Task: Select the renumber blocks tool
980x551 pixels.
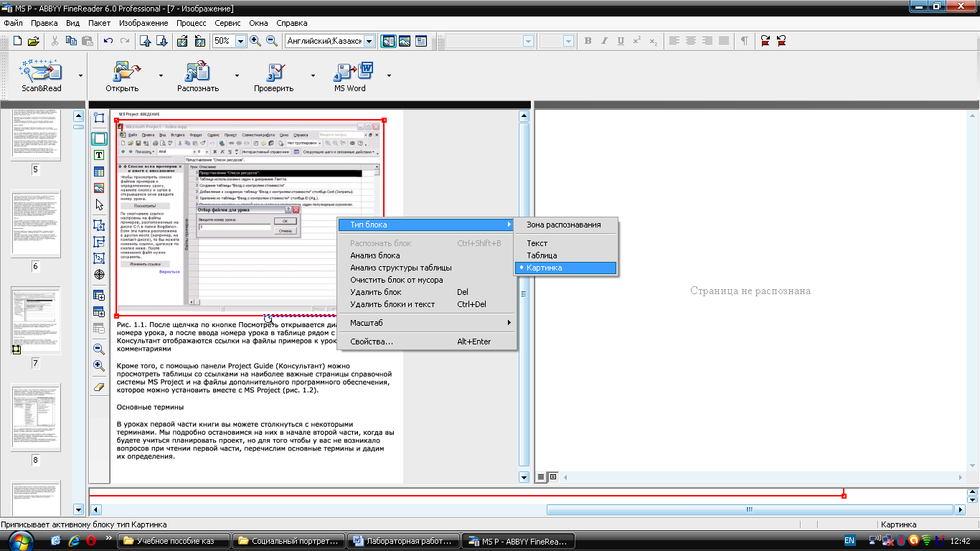Action: (x=99, y=258)
